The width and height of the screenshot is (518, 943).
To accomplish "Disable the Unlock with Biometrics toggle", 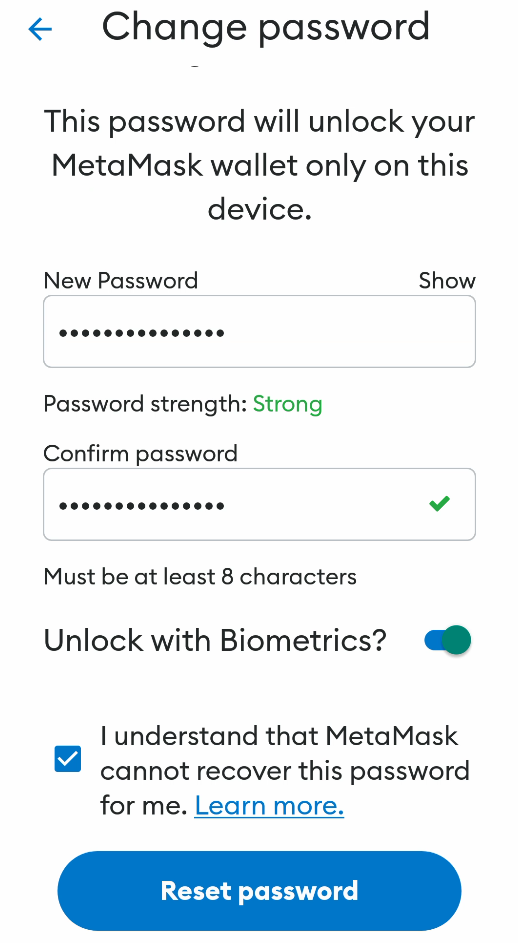I will pos(448,640).
